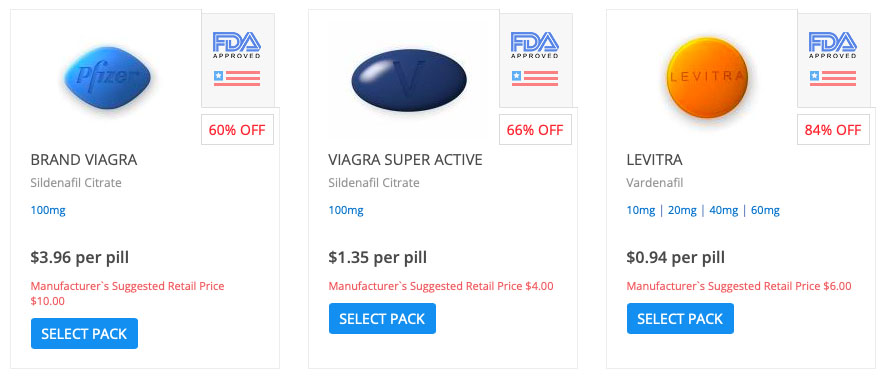Choose Levitra 40mg dosage
This screenshot has width=888, height=380.
[x=723, y=211]
